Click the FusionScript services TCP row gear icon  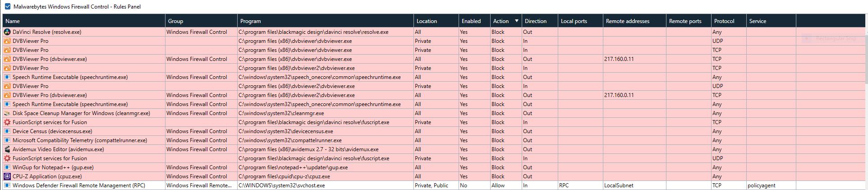(7, 122)
